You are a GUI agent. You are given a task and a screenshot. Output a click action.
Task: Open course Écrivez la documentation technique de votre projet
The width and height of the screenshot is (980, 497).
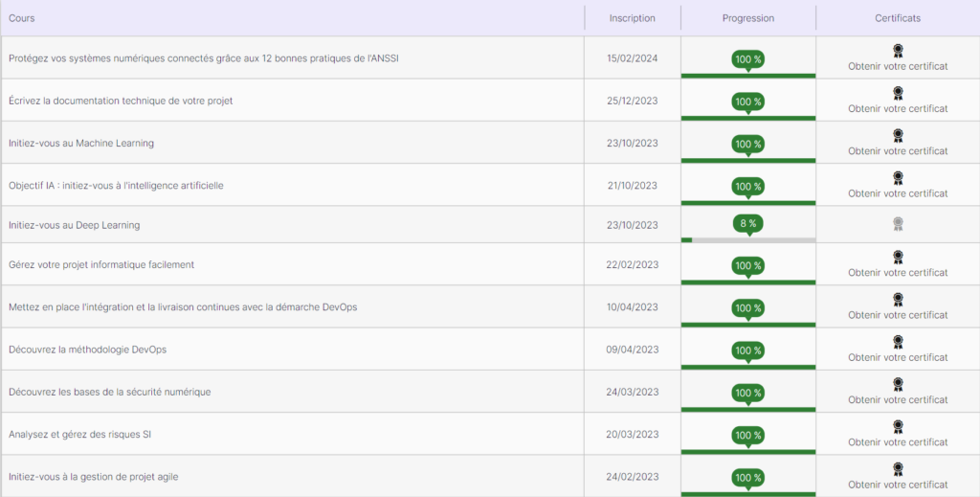(x=121, y=101)
